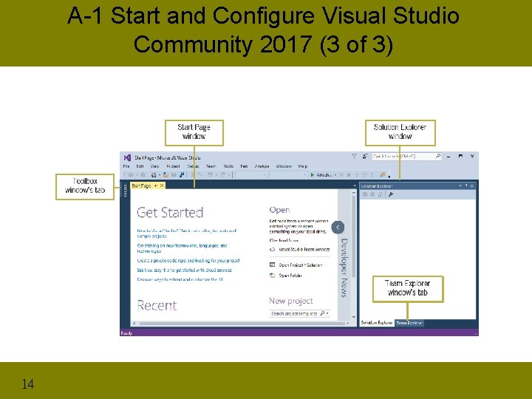532x399 pixels.
Task: Select the Solution Explorer bottom tab
Action: 376,323
